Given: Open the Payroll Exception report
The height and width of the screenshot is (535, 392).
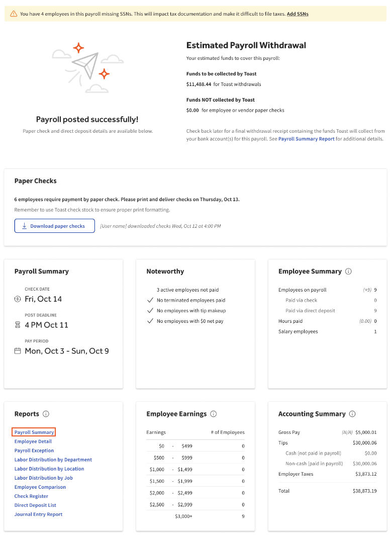Looking at the screenshot, I should click(34, 450).
